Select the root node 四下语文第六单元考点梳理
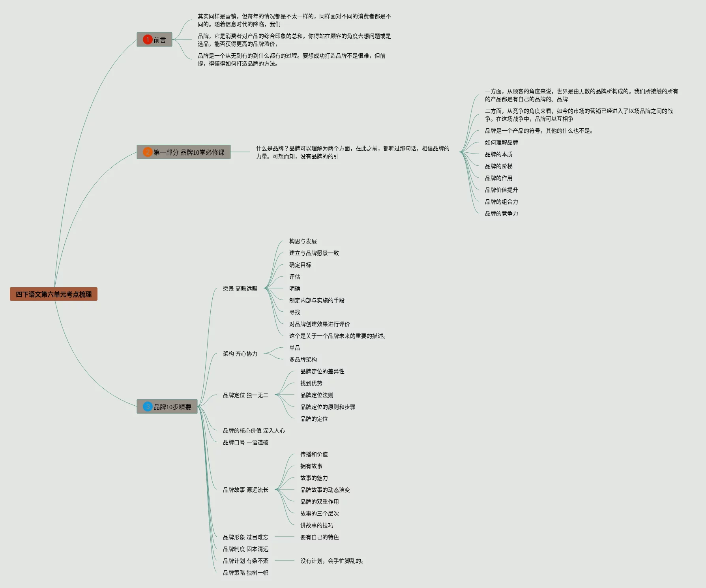 54,294
